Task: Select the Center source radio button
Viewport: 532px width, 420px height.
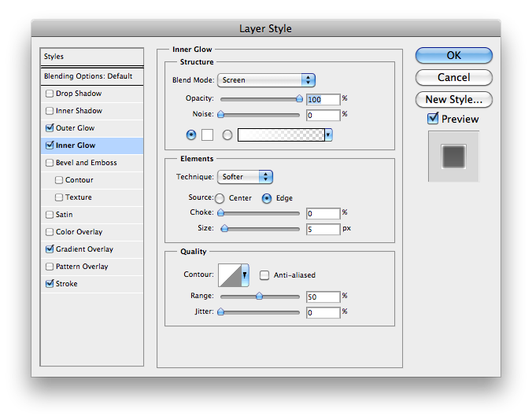Action: pos(220,198)
